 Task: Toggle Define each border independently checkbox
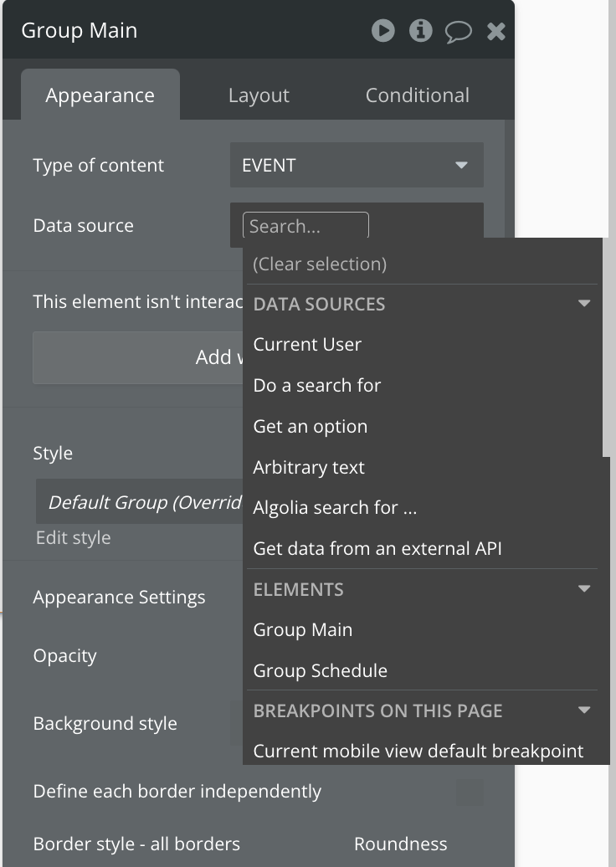coord(470,793)
